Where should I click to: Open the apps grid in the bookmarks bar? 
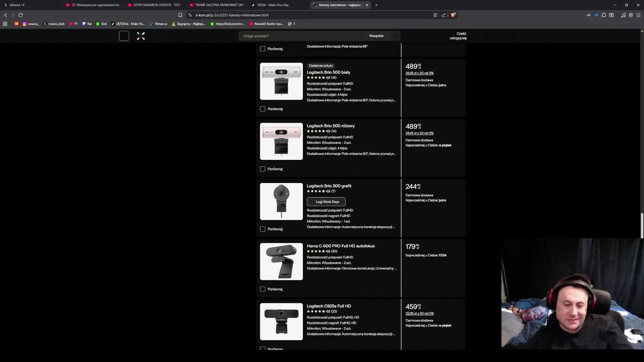click(x=5, y=24)
